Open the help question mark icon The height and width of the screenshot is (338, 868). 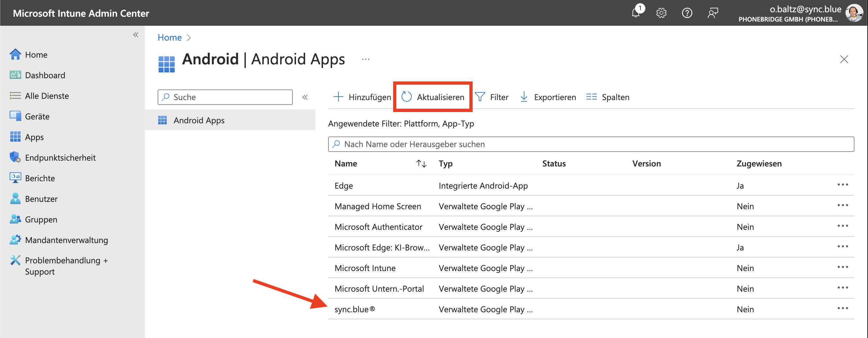(x=687, y=13)
